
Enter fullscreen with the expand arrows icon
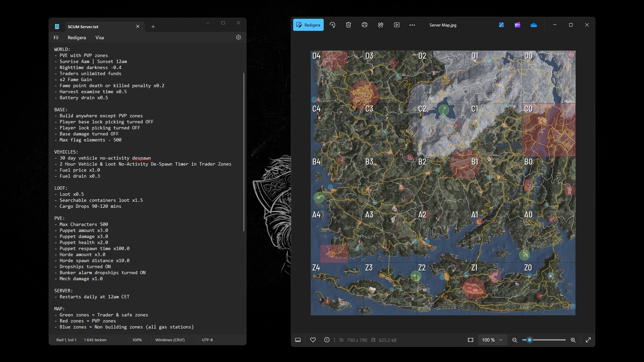(588, 340)
